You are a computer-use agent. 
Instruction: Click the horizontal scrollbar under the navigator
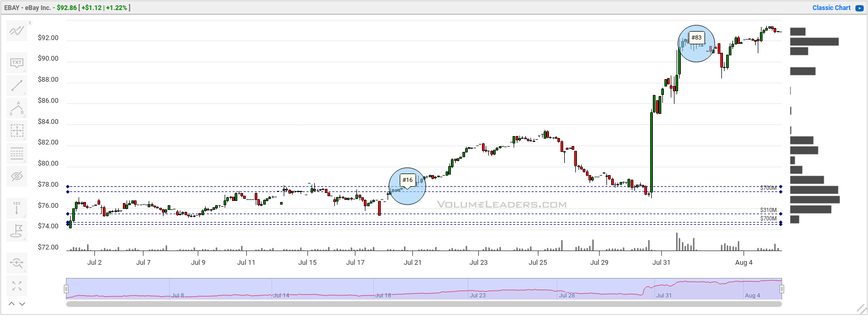(x=424, y=304)
